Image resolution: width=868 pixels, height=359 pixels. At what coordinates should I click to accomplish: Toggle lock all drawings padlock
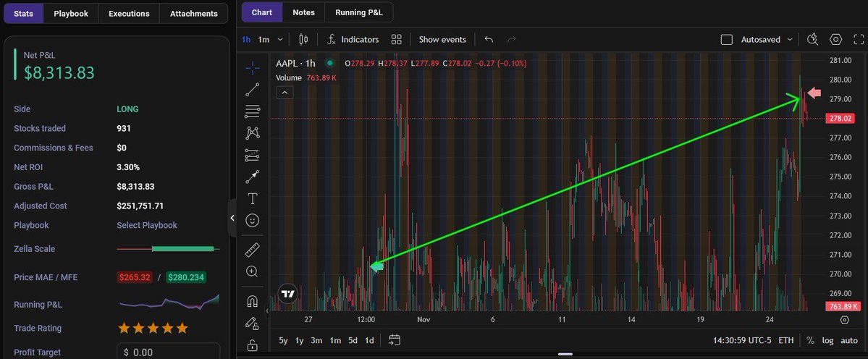point(253,345)
